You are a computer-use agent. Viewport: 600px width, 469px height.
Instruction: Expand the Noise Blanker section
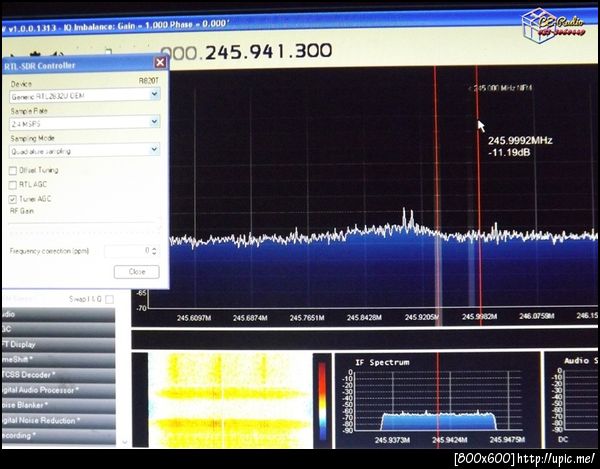(x=58, y=405)
